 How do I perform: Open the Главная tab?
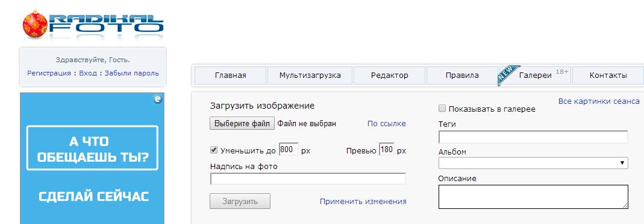coord(230,75)
